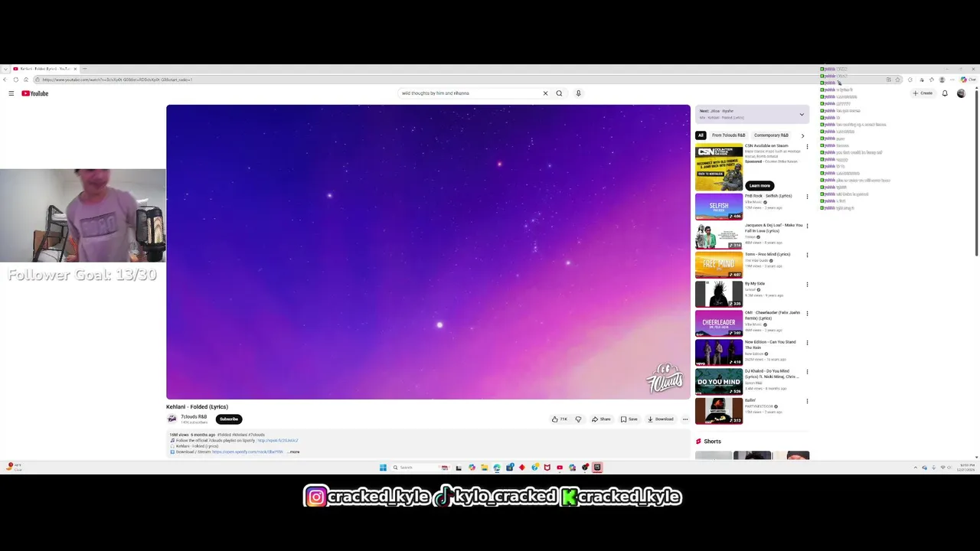Dislike the video with thumbs-down button
The height and width of the screenshot is (551, 980).
coord(578,419)
